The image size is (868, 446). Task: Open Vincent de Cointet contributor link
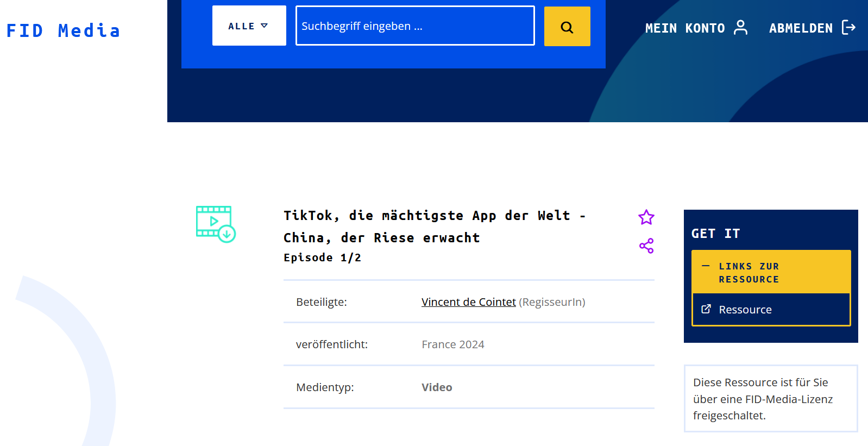pos(468,302)
